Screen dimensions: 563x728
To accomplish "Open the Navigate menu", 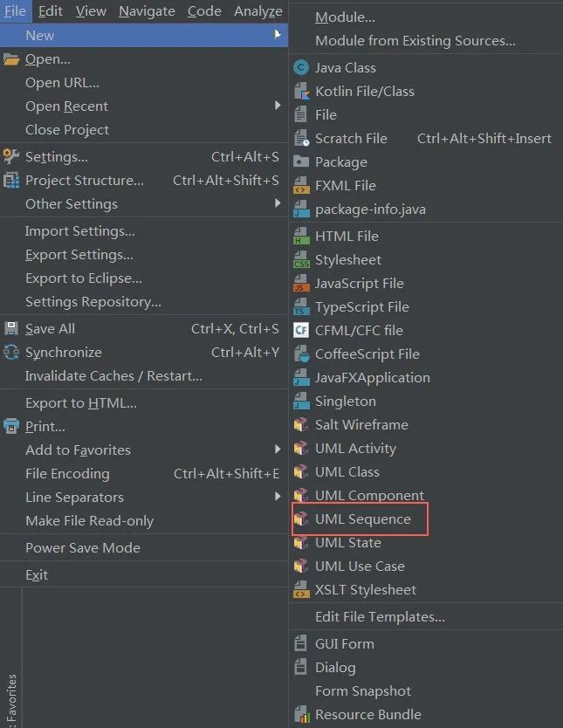I will coord(147,10).
